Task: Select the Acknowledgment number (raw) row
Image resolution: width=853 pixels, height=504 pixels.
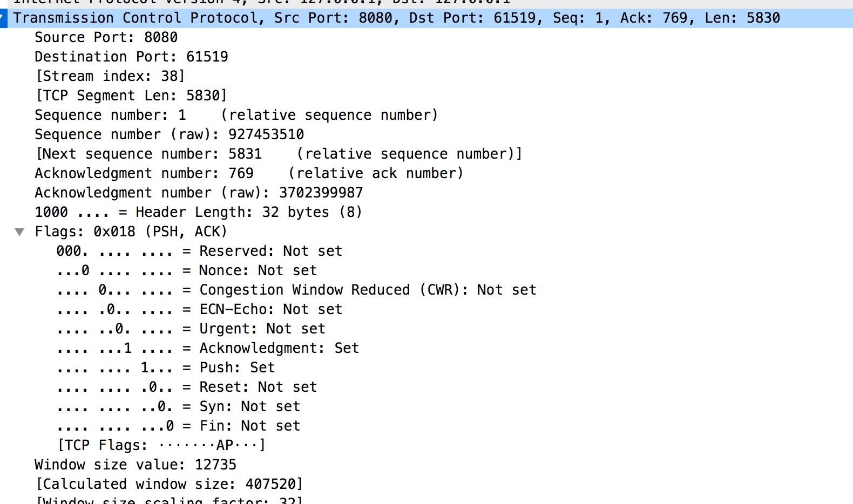Action: (199, 193)
